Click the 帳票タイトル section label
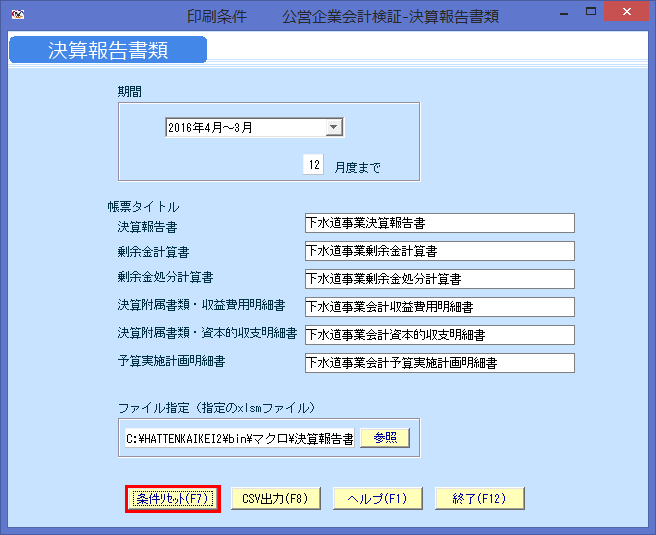Viewport: 656px width, 535px height. click(144, 207)
